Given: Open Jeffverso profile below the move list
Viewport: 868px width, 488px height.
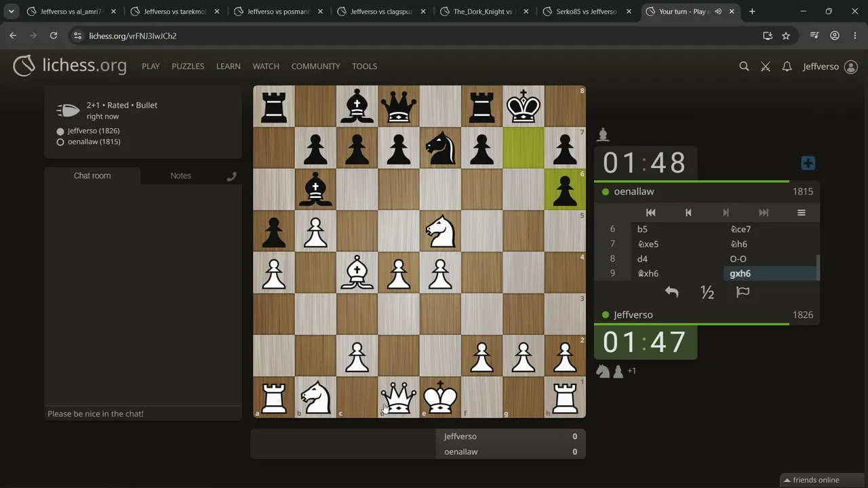Looking at the screenshot, I should click(633, 315).
